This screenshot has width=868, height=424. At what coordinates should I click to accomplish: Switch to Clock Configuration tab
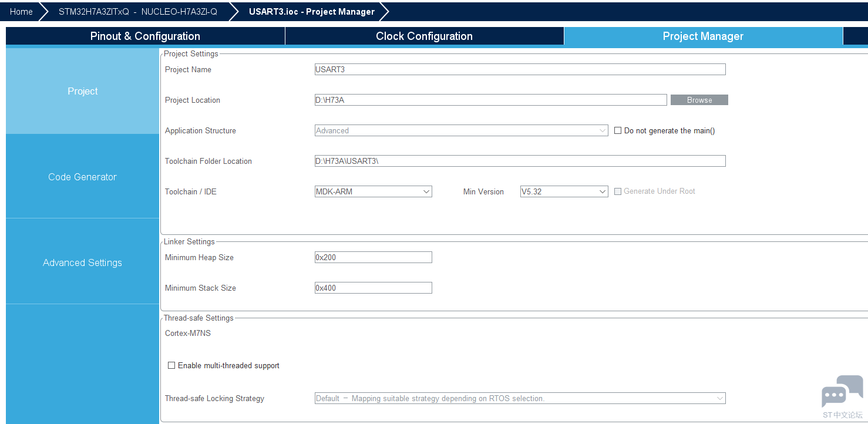click(x=424, y=36)
